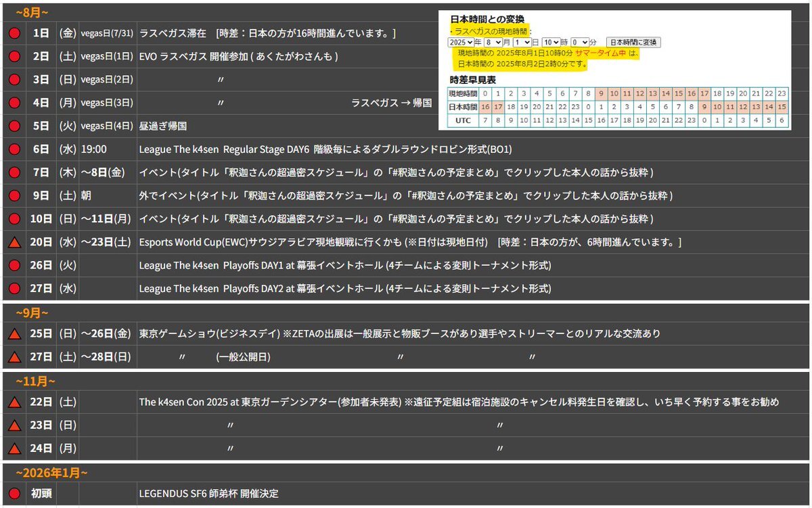The width and height of the screenshot is (812, 508).
Task: Select the red circle for the Regular Stage DAY6 row
Action: point(14,149)
